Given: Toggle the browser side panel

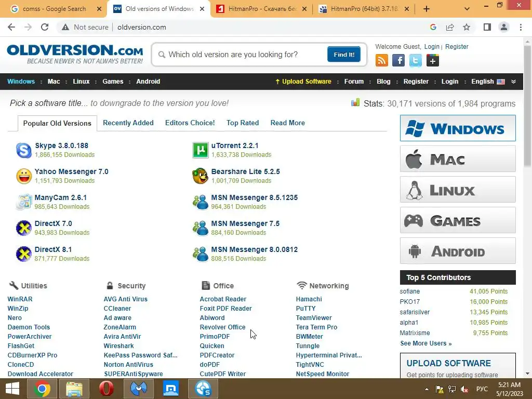Looking at the screenshot, I should [487, 27].
